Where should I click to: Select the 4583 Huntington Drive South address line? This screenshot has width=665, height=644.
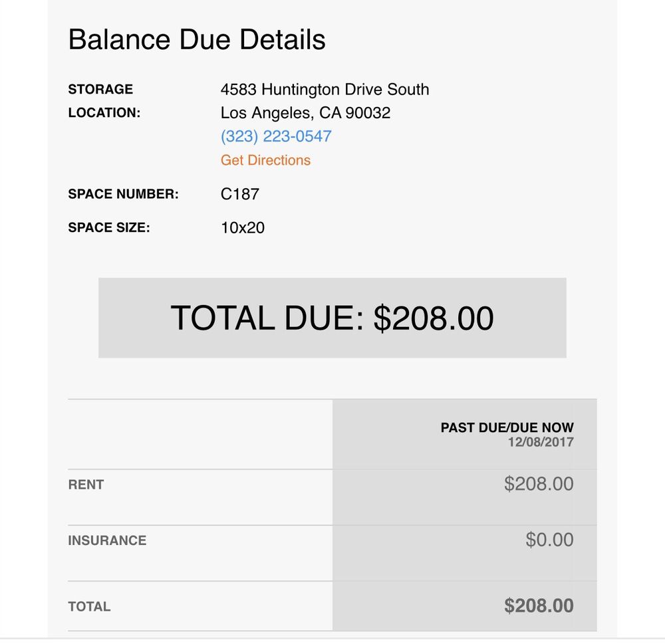point(325,89)
